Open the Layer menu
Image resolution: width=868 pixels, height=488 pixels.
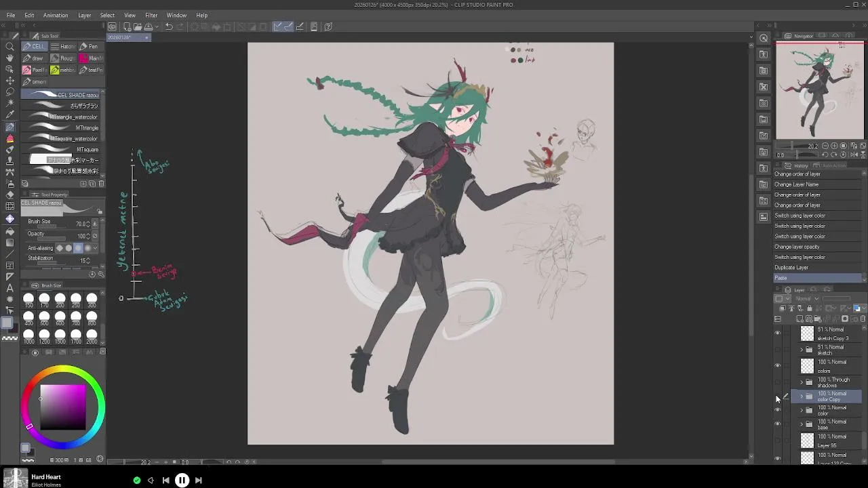click(x=85, y=15)
